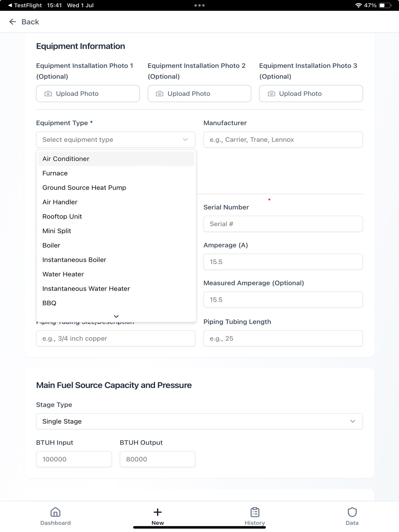This screenshot has height=532, width=399.
Task: Focus the Amperage (A) field
Action: point(283,262)
